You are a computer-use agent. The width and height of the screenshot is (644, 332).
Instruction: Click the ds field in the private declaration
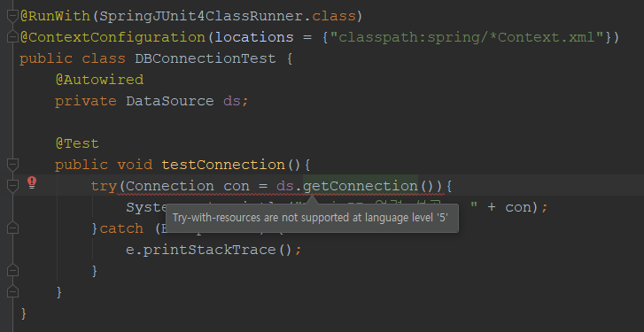(231, 101)
